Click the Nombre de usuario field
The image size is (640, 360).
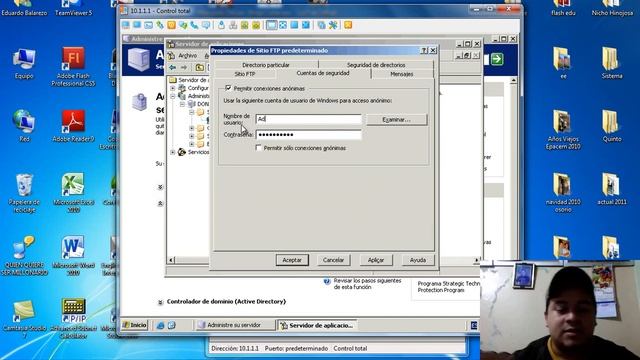pos(309,119)
